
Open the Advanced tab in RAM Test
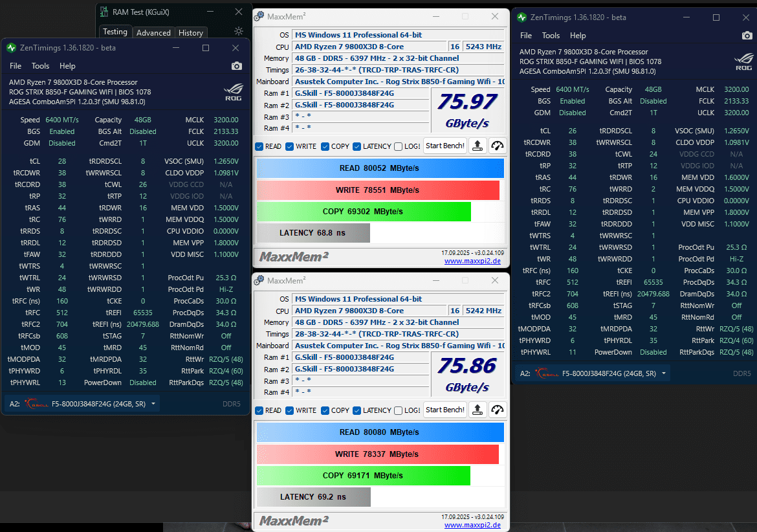point(153,32)
